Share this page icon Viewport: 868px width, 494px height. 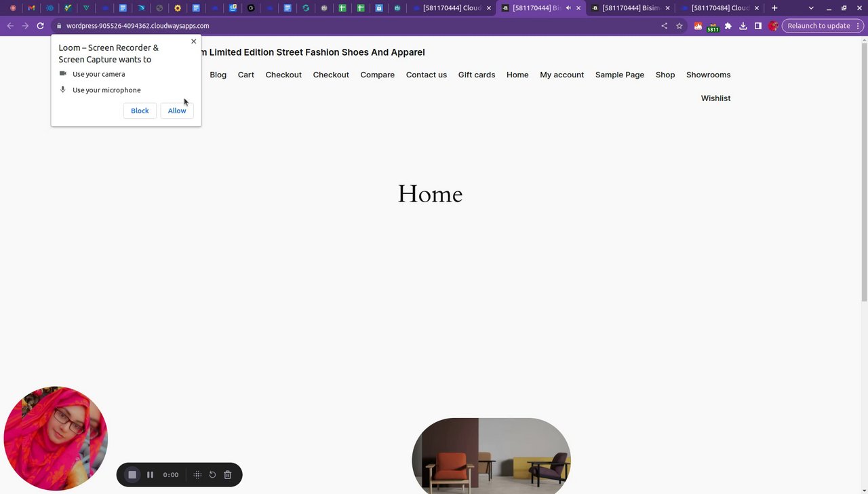664,26
